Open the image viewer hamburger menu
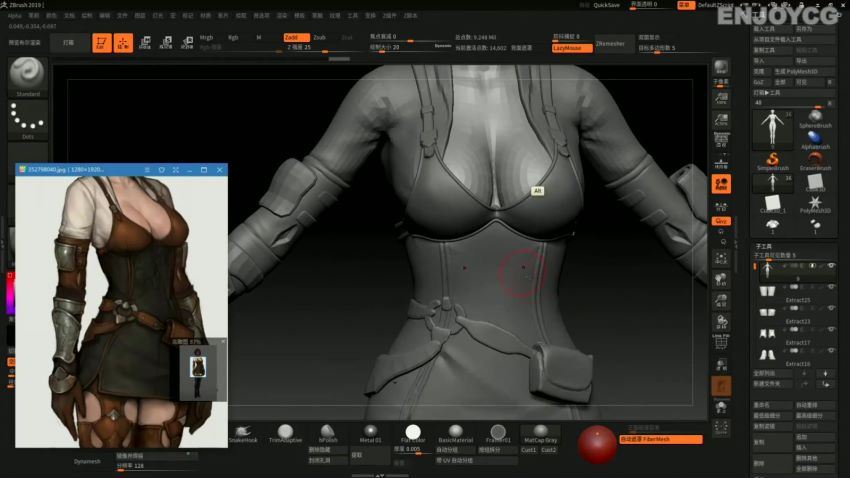850x478 pixels. (147, 170)
